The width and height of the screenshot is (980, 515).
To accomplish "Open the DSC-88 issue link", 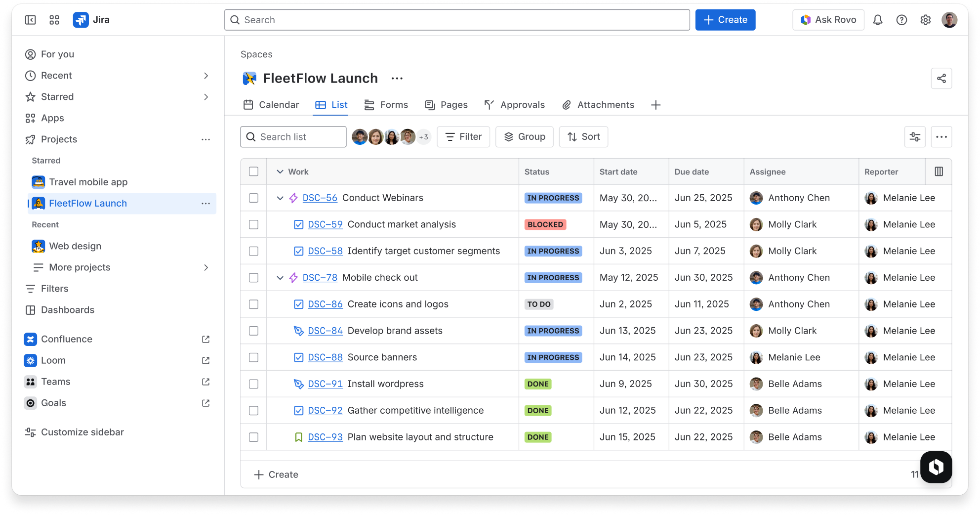I will (x=325, y=357).
